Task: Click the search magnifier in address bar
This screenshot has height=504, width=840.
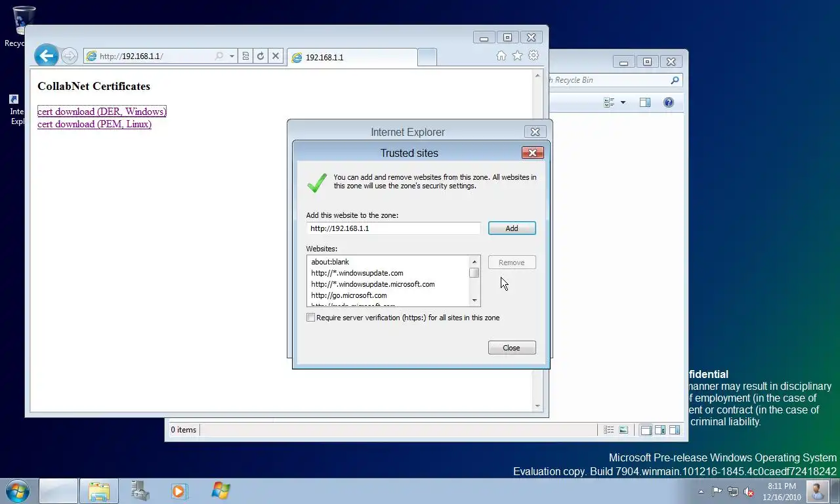Action: (219, 56)
